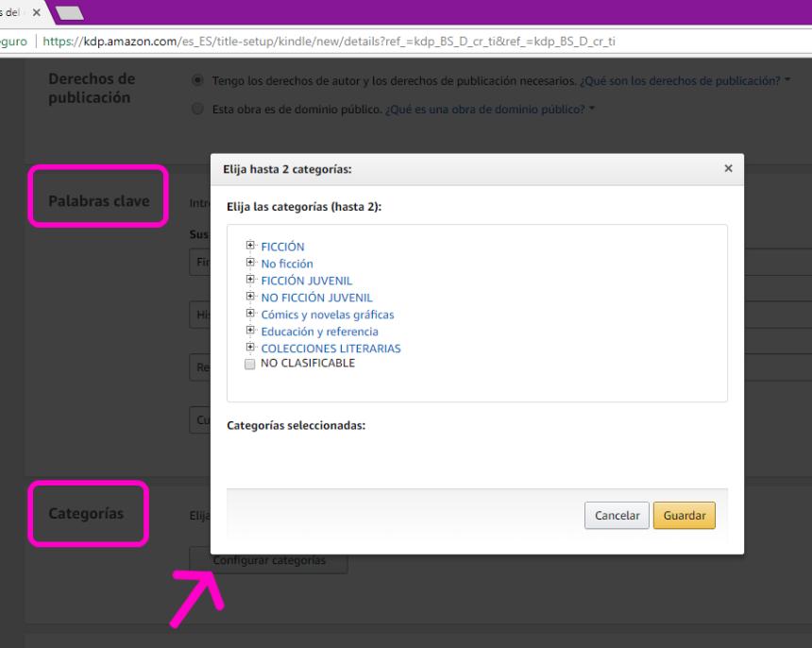Save categories with the Guardar button

point(684,515)
